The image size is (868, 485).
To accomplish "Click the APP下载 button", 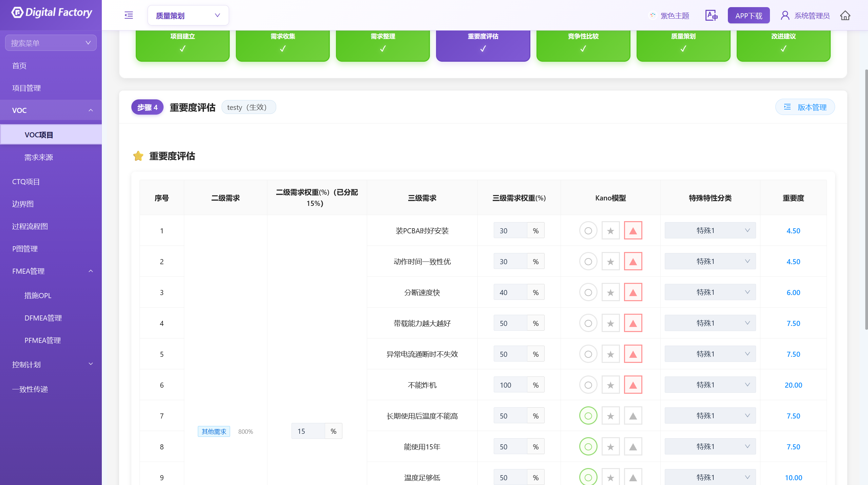I will click(x=749, y=16).
